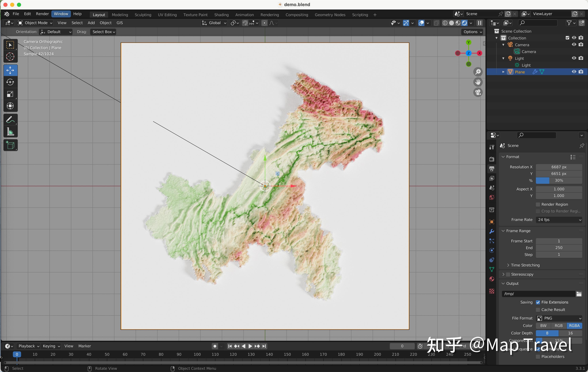Open the GIS menu
The height and width of the screenshot is (372, 588).
point(120,23)
